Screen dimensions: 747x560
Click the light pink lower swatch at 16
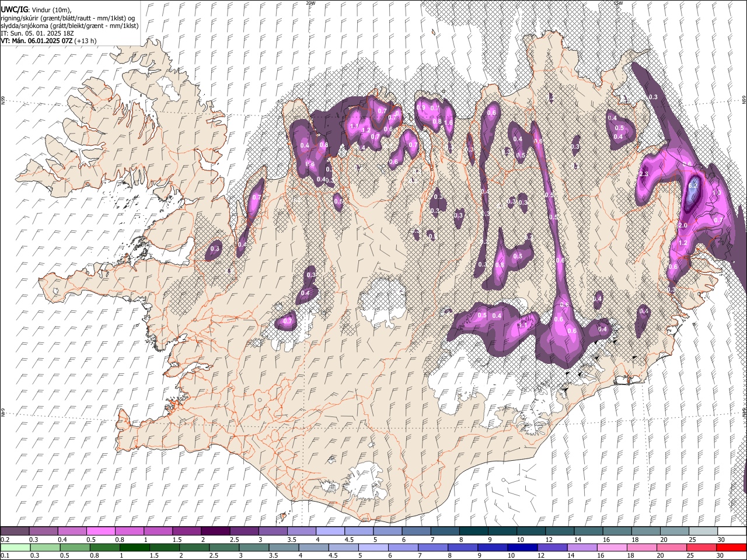point(612,548)
